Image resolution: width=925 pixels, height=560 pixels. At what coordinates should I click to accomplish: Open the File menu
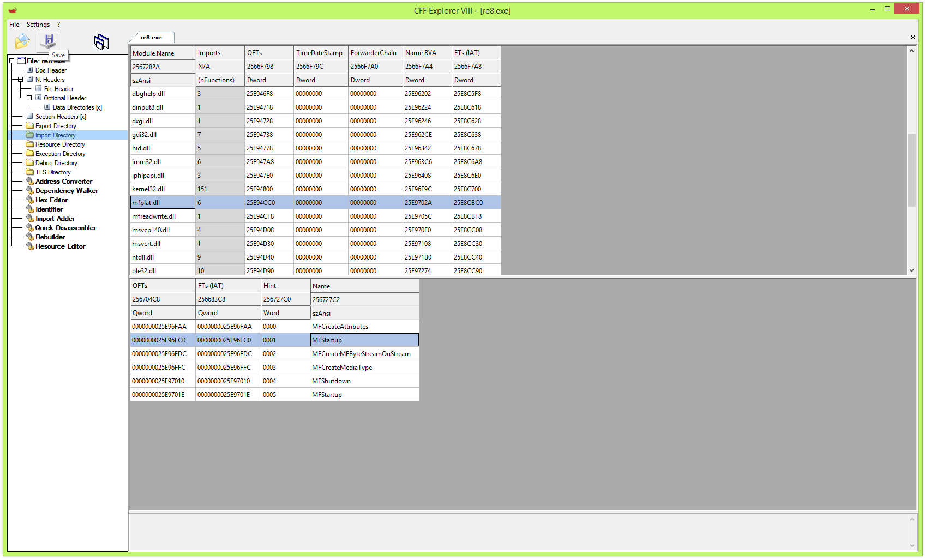point(14,25)
